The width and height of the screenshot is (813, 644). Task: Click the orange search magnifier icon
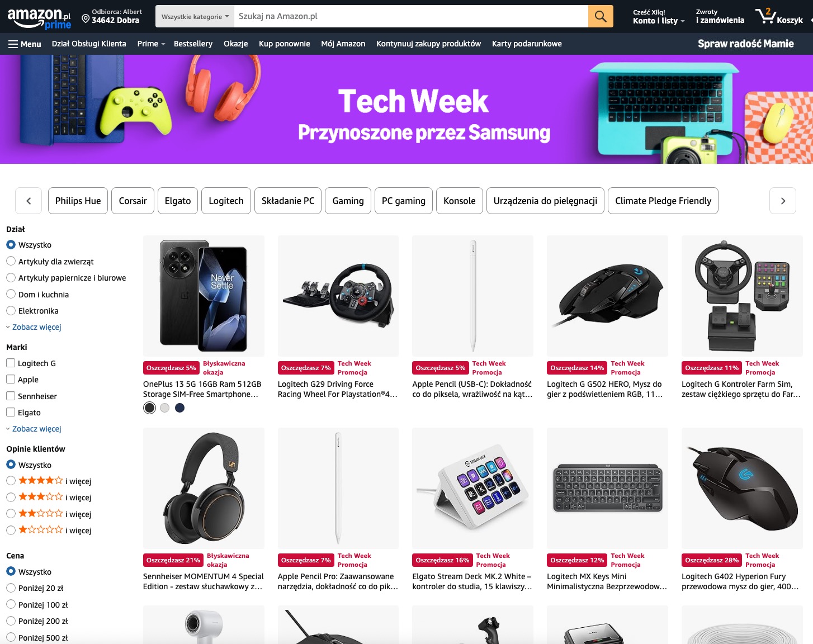[x=601, y=16]
